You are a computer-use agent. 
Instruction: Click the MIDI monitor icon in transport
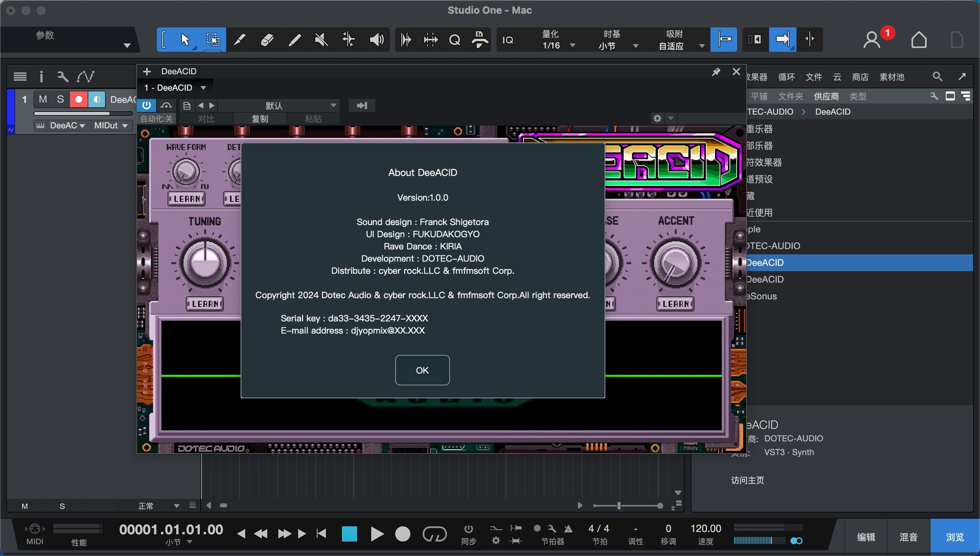tap(35, 528)
